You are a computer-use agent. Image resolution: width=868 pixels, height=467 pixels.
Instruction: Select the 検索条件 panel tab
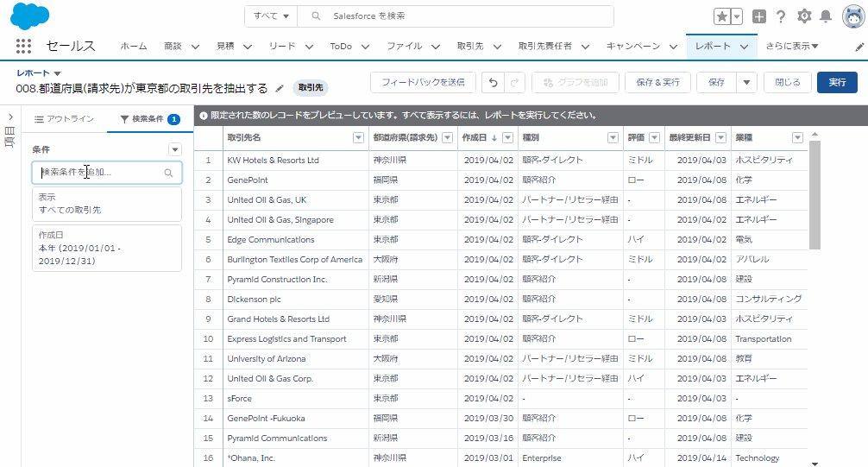coord(150,119)
